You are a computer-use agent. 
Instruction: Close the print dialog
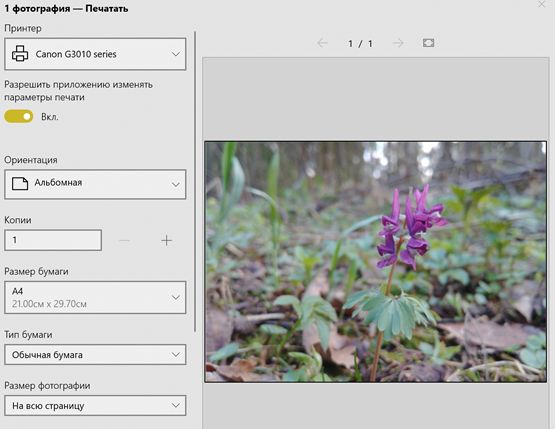(541, 4)
